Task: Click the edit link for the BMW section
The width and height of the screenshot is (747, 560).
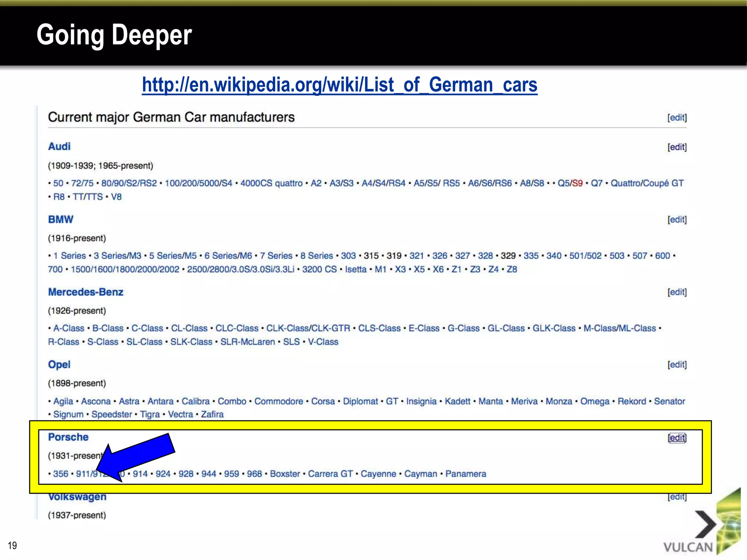Action: (677, 219)
